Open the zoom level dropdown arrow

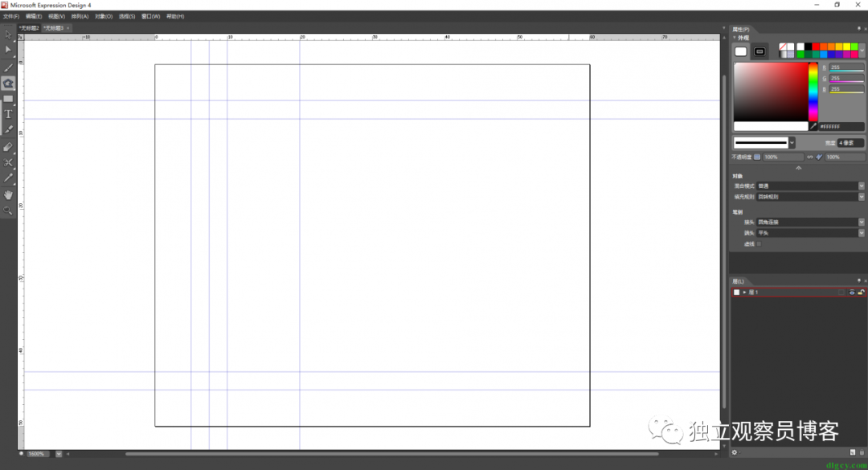59,454
